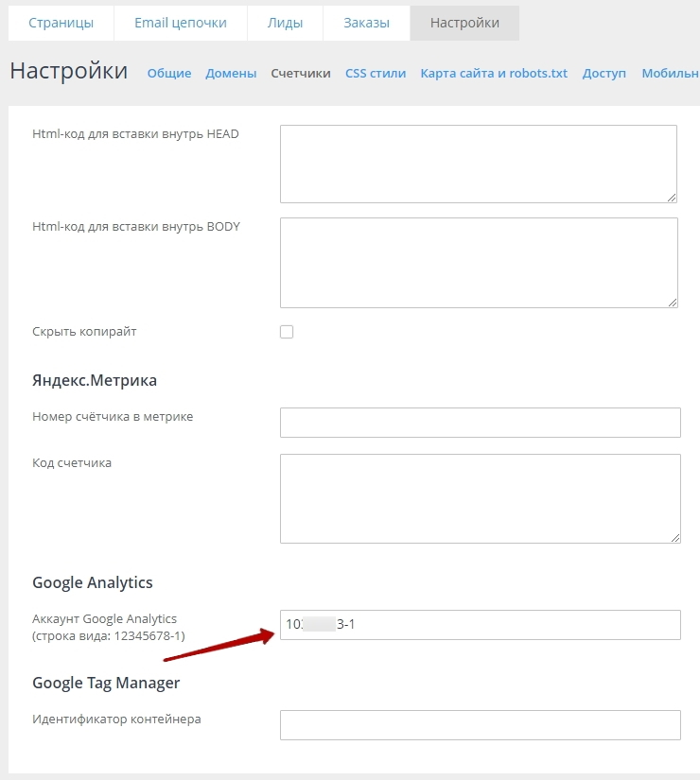Screen dimensions: 700x780
Task: Click inside the Код счетчика textarea
Action: pos(480,498)
